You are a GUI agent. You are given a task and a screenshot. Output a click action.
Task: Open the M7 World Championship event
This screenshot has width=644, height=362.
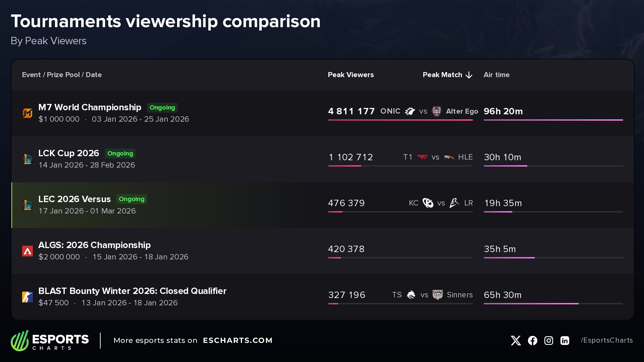tap(90, 107)
